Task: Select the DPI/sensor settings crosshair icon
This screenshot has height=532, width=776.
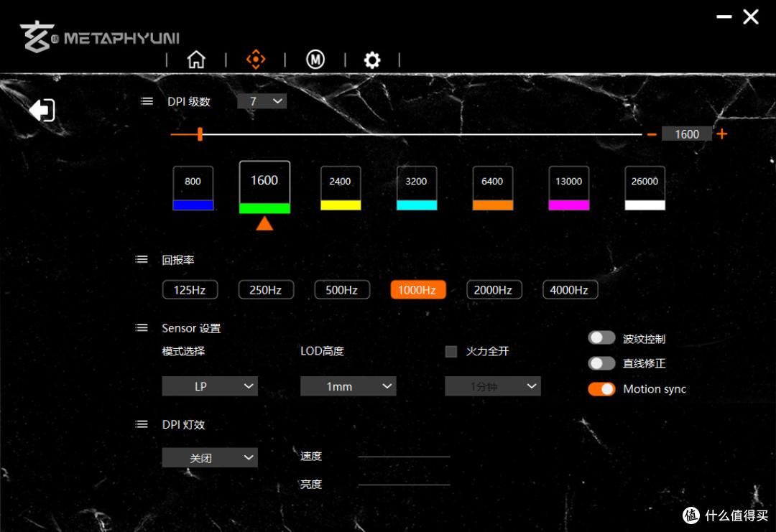Action: point(256,60)
